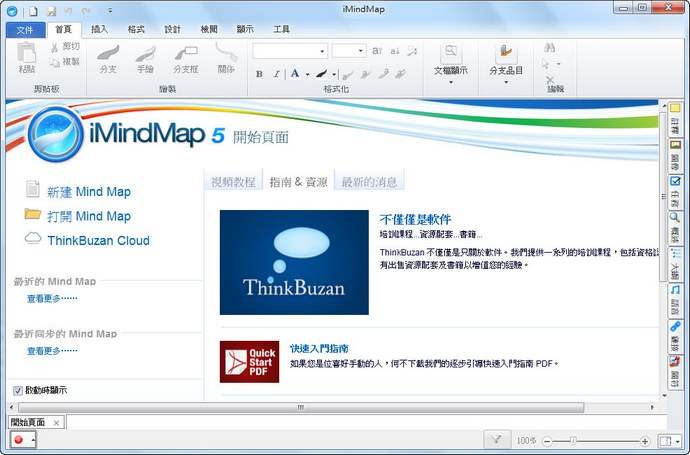Switch to the 格式 ribbon tab
Image resolution: width=690 pixels, height=455 pixels.
[136, 29]
